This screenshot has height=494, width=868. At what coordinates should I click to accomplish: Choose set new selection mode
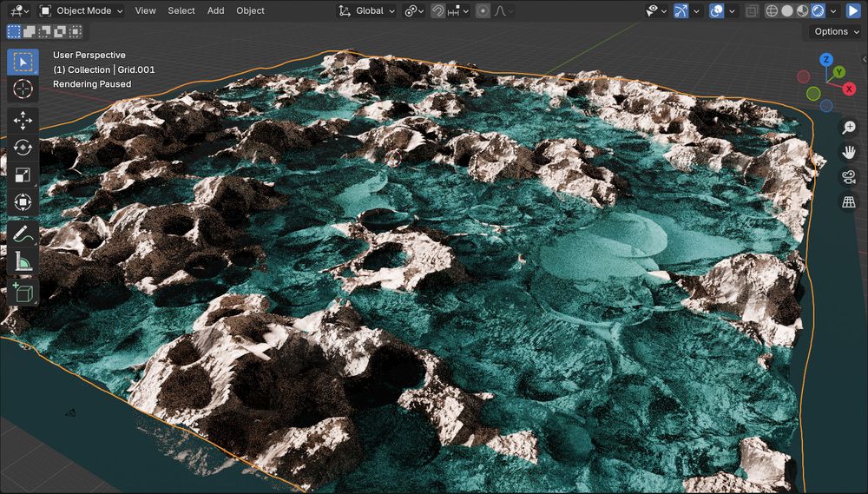point(14,31)
